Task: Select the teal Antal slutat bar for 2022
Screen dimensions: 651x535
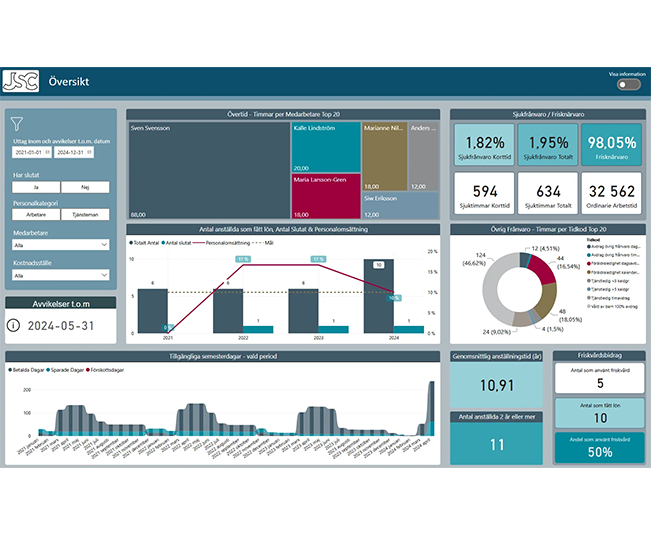Action: click(258, 330)
